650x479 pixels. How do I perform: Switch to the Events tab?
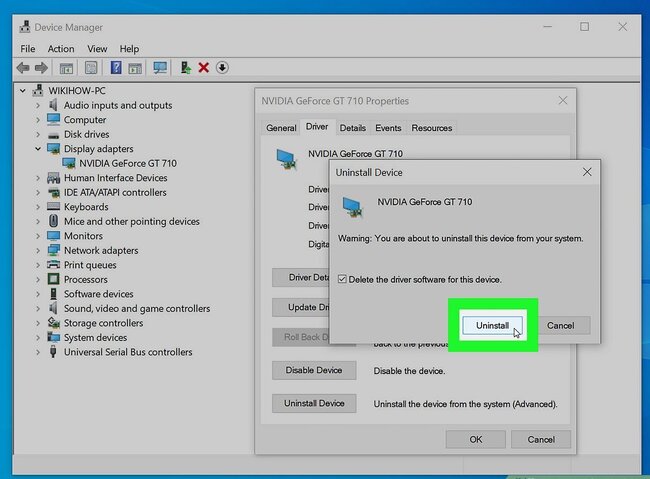click(x=388, y=128)
